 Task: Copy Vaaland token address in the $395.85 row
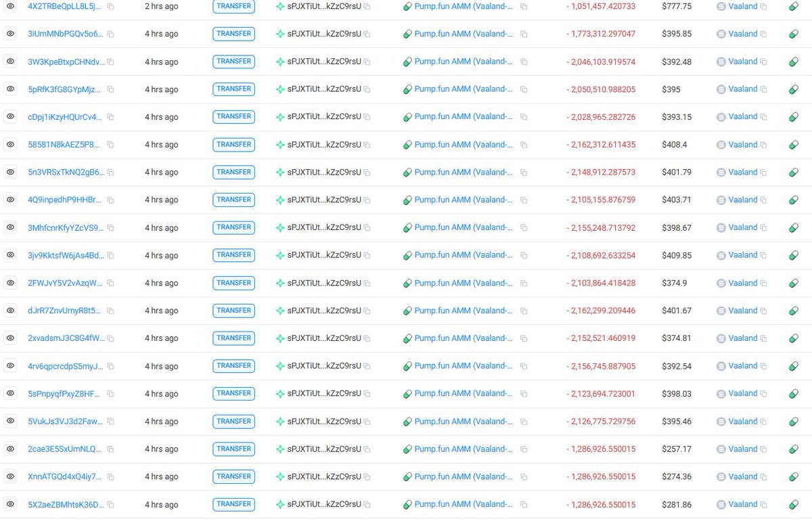763,34
